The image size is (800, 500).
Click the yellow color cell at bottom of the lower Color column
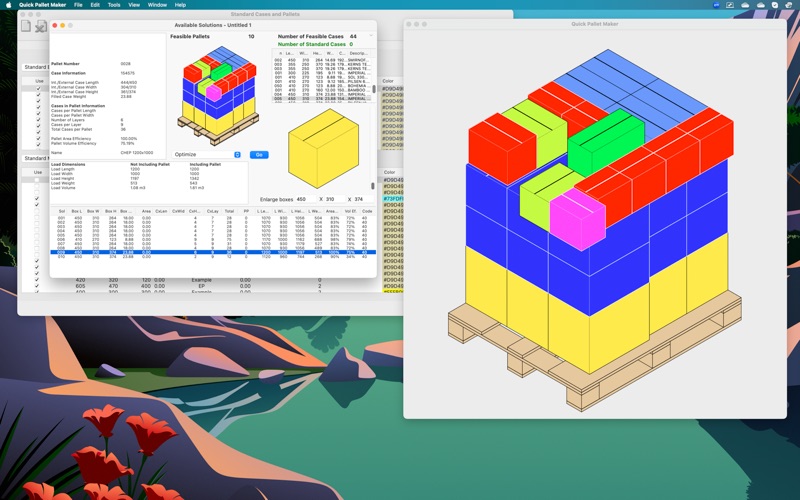pos(393,292)
